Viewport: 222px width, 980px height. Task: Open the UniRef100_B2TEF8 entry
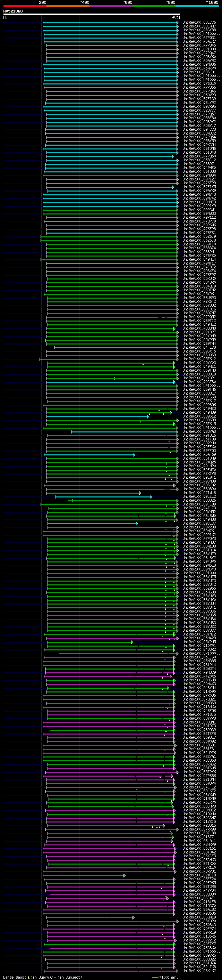pos(199,734)
